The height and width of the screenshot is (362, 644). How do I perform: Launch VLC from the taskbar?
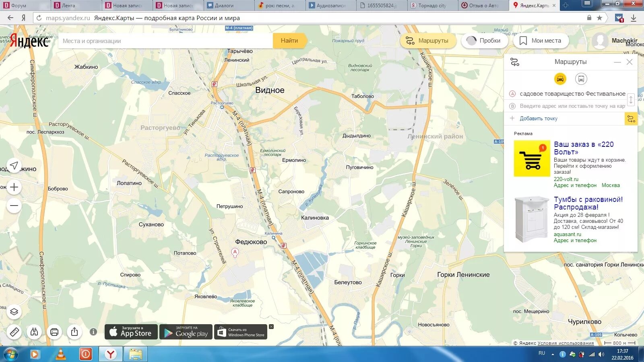(60, 354)
